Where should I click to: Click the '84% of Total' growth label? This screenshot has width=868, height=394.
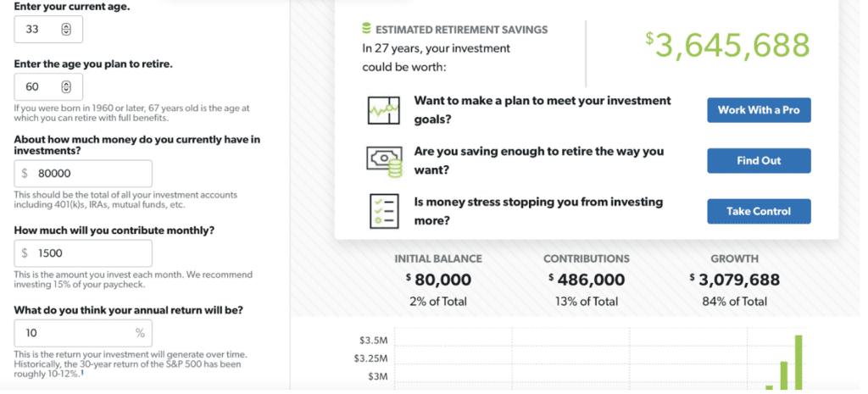pos(735,302)
